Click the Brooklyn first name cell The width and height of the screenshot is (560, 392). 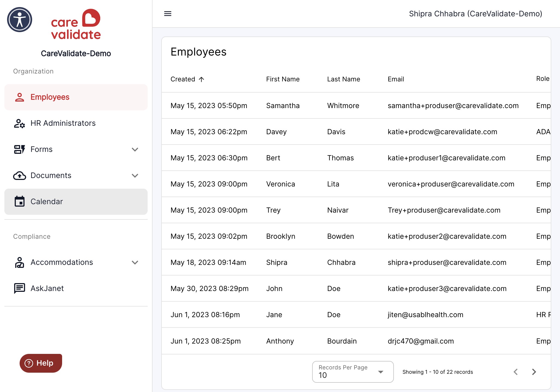281,236
